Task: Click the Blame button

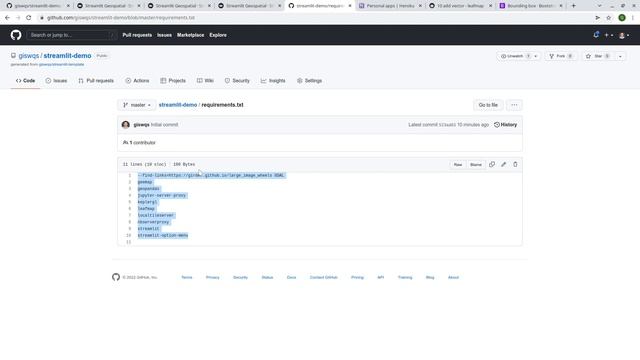Action: point(476,165)
